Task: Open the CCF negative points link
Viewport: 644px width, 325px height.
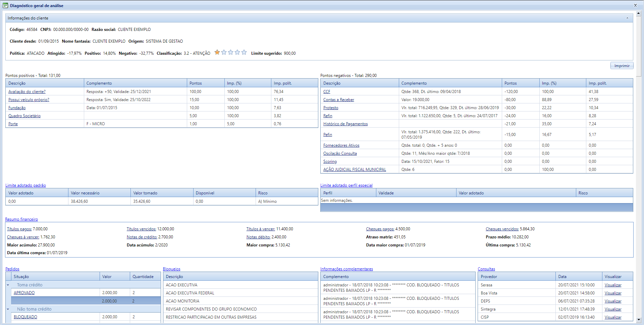Action: pyautogui.click(x=327, y=92)
